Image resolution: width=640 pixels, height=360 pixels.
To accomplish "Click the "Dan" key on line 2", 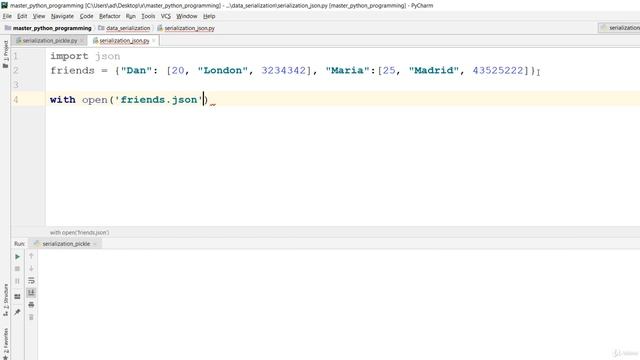I will point(136,70).
